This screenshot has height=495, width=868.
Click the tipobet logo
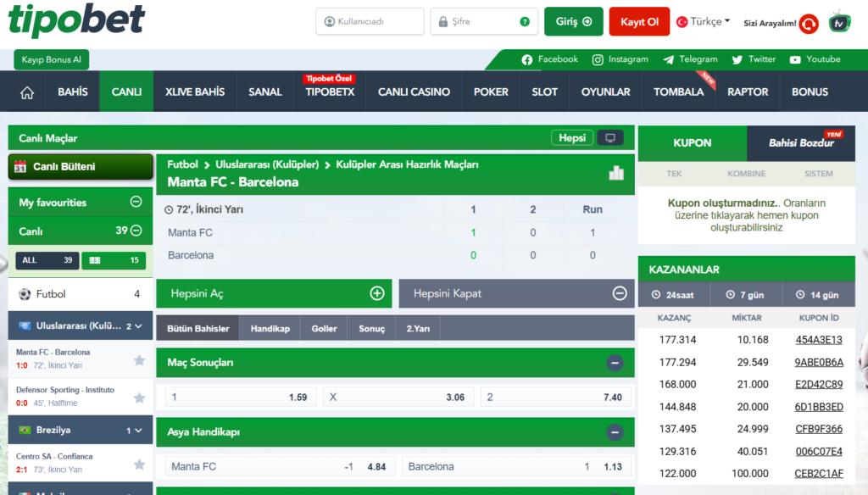(x=76, y=20)
